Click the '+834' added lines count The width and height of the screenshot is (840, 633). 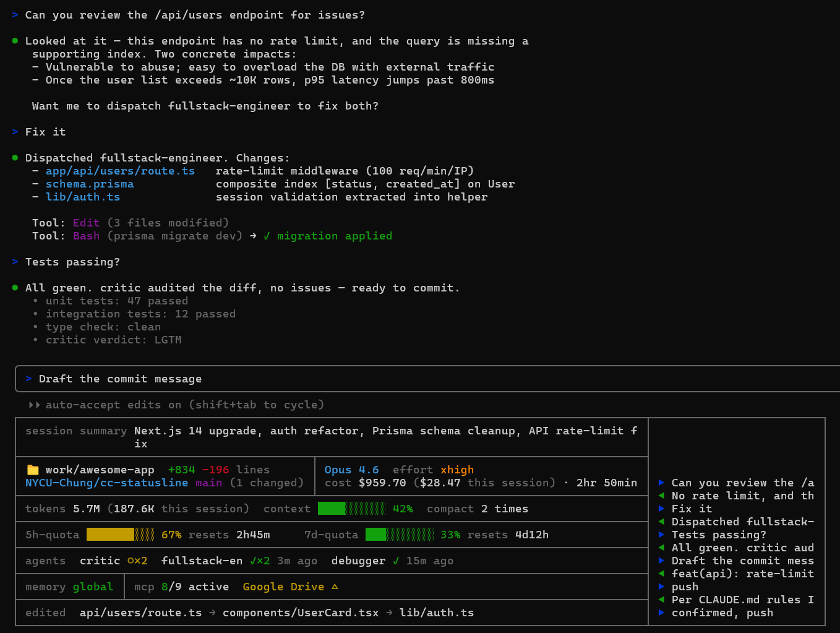pos(181,470)
